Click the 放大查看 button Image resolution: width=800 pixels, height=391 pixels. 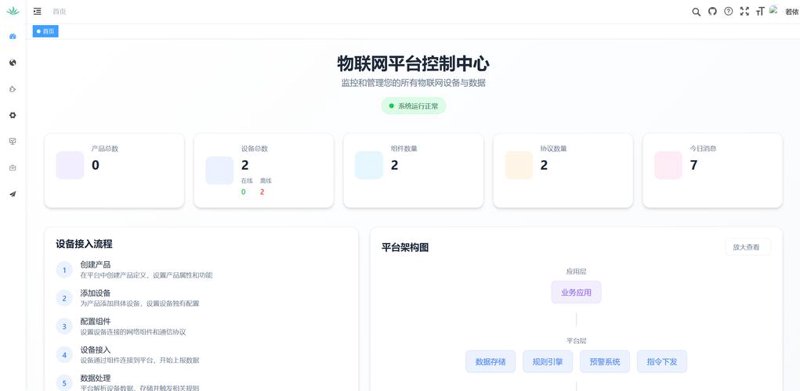point(746,247)
